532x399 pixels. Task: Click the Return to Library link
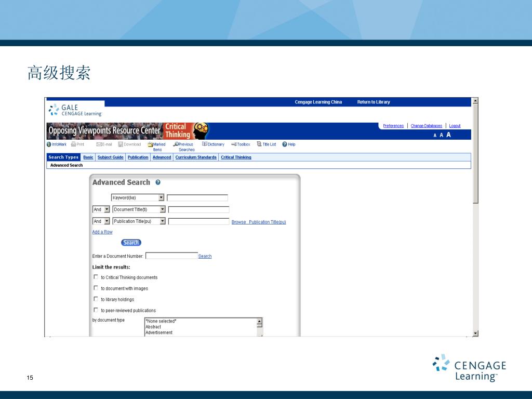pos(374,102)
